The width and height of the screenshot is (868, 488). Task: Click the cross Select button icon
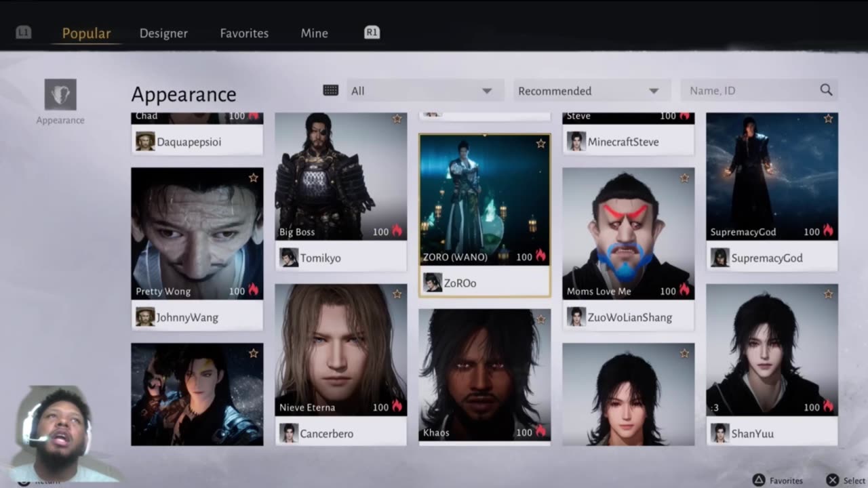833,481
